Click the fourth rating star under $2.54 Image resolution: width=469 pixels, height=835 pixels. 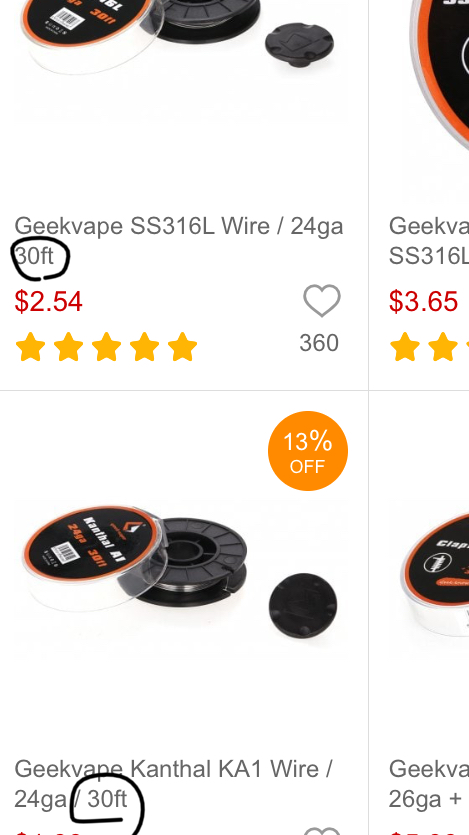(144, 347)
